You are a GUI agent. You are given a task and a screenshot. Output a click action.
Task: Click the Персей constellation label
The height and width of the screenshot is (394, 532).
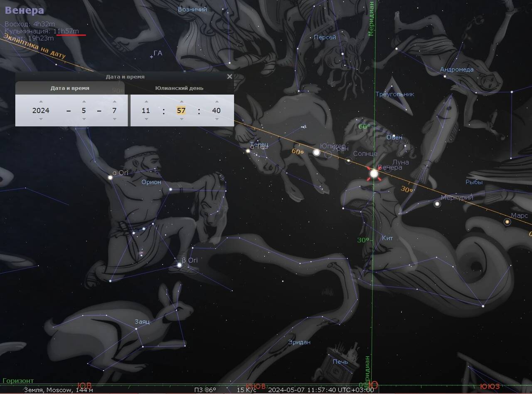click(x=325, y=37)
